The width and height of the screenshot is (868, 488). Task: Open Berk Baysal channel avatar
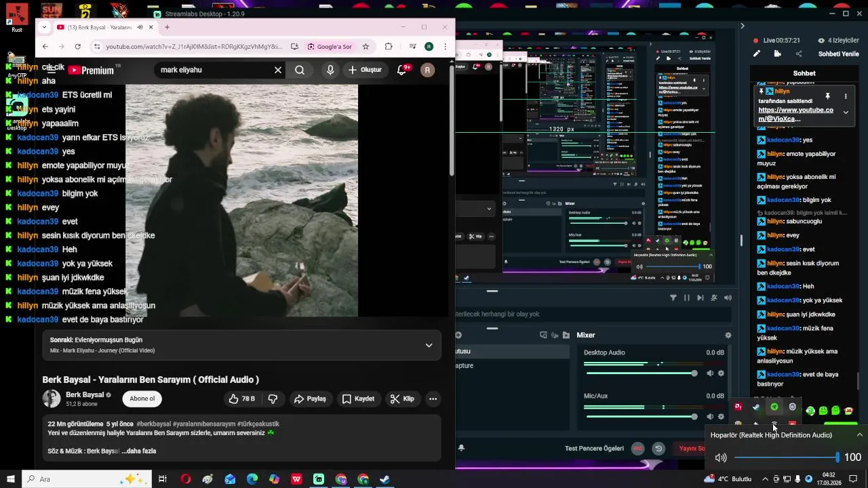click(52, 399)
